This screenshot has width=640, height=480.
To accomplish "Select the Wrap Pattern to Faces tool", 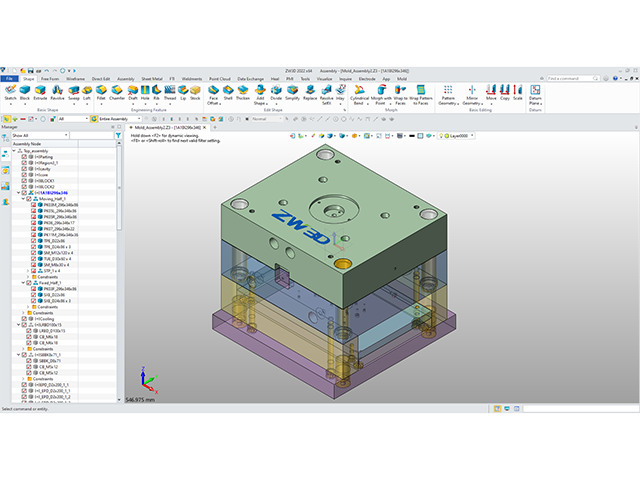I will 421,95.
